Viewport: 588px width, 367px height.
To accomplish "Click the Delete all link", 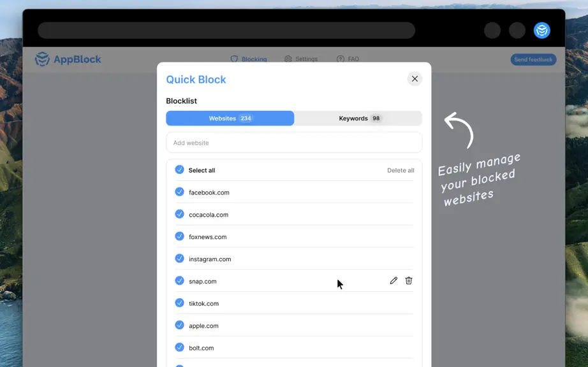I will [401, 170].
